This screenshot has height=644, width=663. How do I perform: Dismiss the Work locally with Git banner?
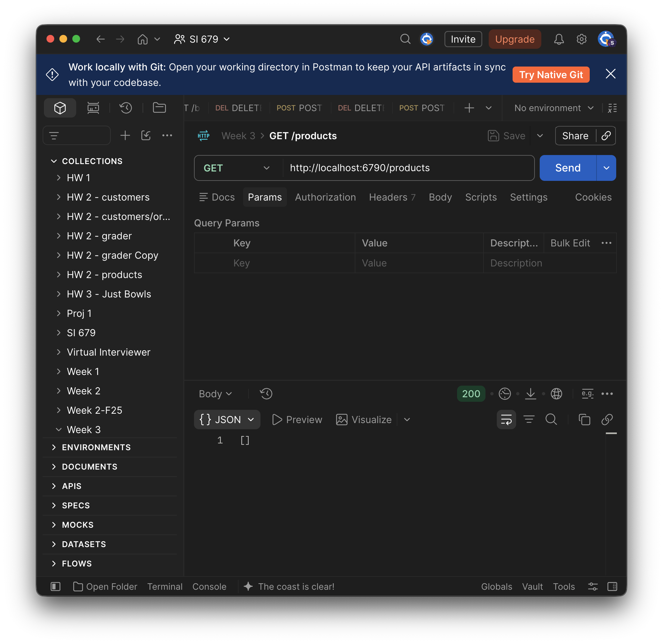[610, 74]
